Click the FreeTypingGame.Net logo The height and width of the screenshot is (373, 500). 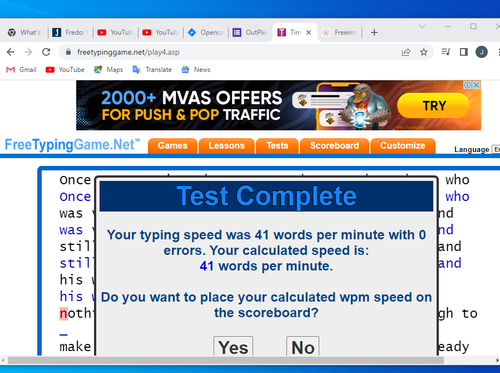click(x=72, y=145)
